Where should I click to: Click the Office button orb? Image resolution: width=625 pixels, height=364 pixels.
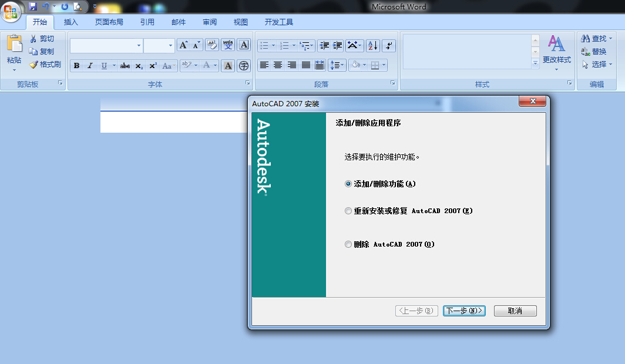tap(11, 11)
